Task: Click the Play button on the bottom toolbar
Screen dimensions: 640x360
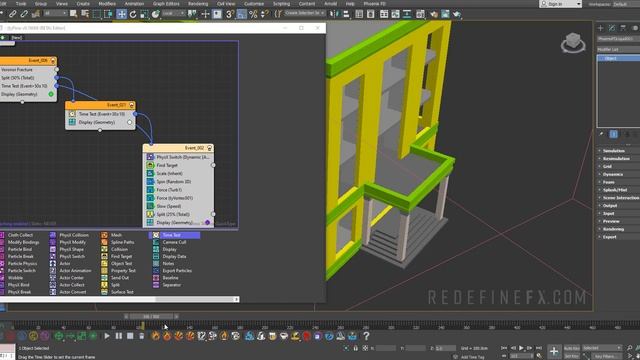Action: [x=107, y=336]
